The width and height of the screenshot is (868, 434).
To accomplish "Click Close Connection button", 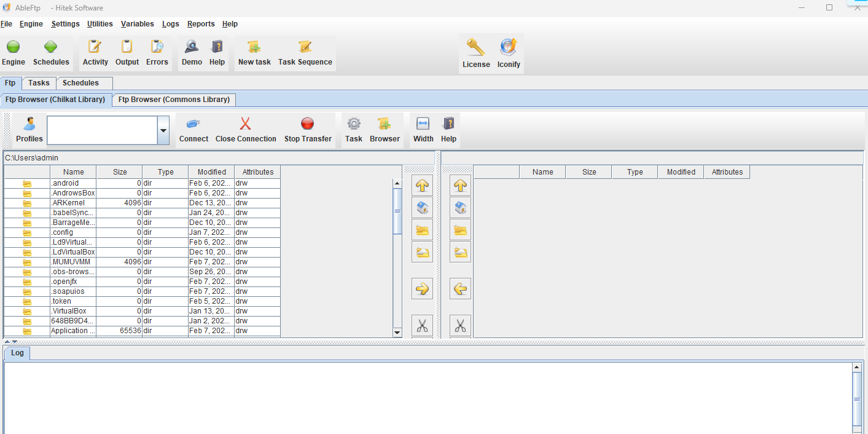I will 246,130.
